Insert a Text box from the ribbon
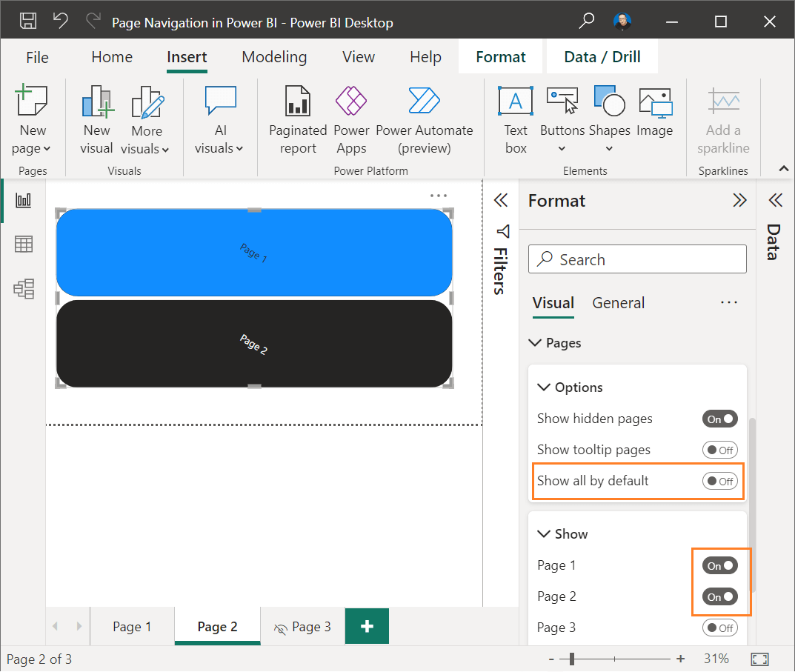The height and width of the screenshot is (672, 795). click(x=515, y=119)
